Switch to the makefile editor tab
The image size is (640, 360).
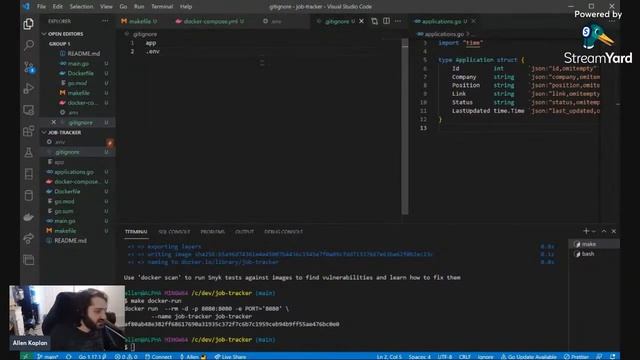[139, 21]
